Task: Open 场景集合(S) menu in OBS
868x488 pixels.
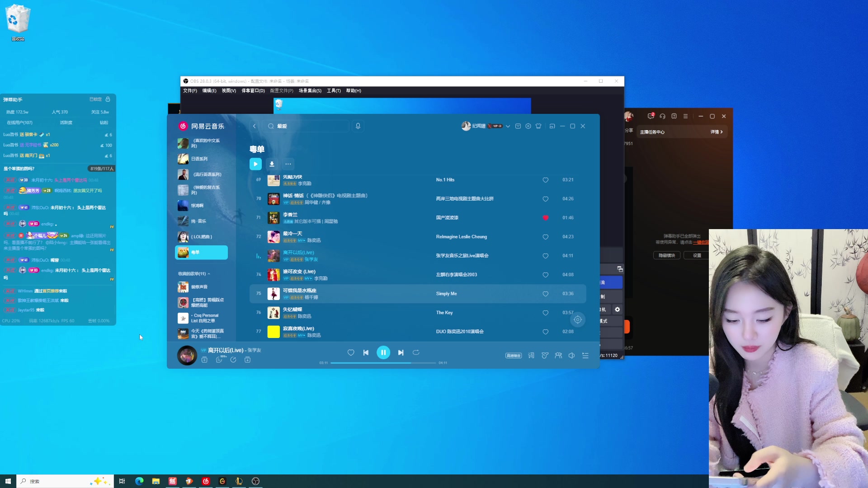Action: coord(310,91)
